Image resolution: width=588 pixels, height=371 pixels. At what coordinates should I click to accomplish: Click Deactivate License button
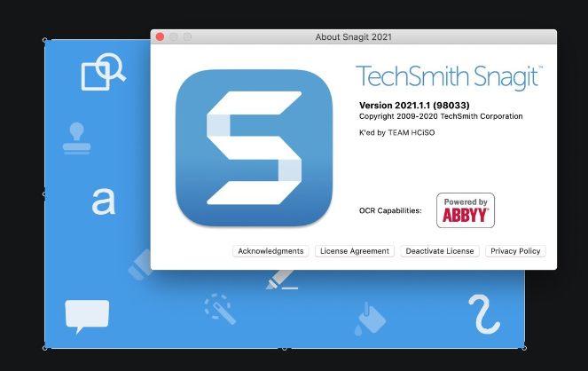(440, 251)
